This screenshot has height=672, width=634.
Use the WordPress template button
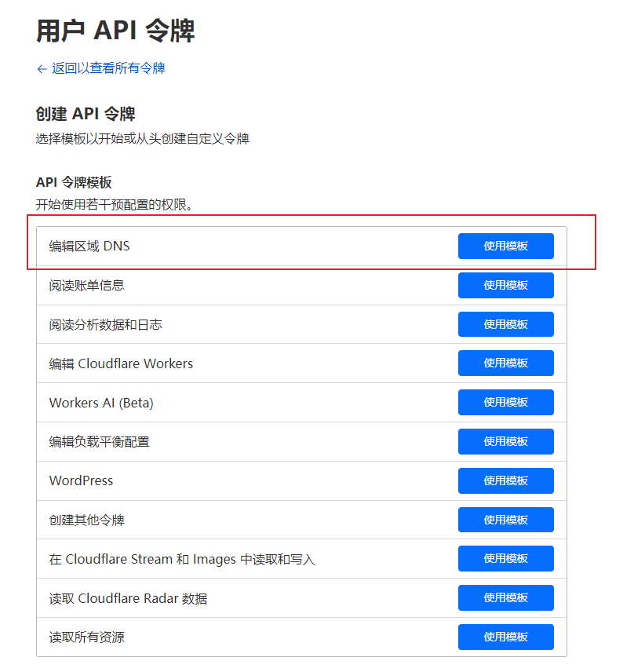[505, 480]
